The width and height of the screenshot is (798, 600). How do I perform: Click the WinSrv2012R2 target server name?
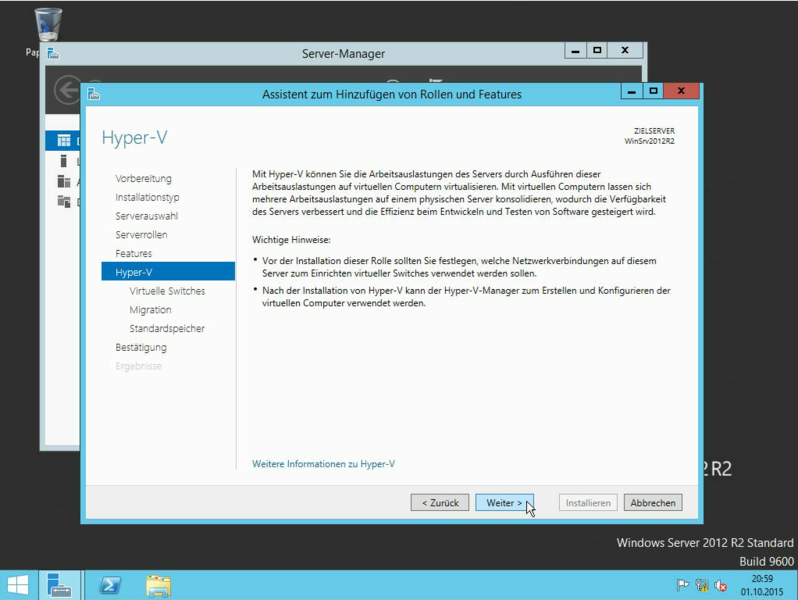[649, 141]
